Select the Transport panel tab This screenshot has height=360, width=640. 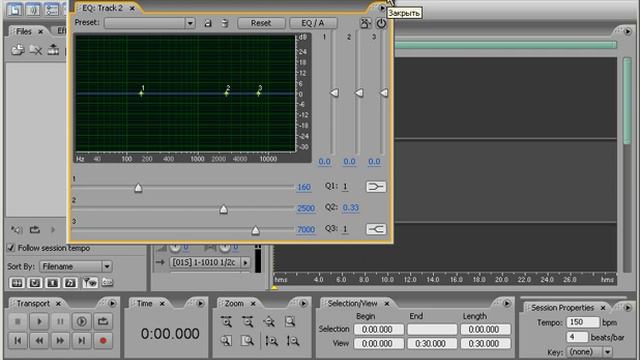[x=33, y=303]
